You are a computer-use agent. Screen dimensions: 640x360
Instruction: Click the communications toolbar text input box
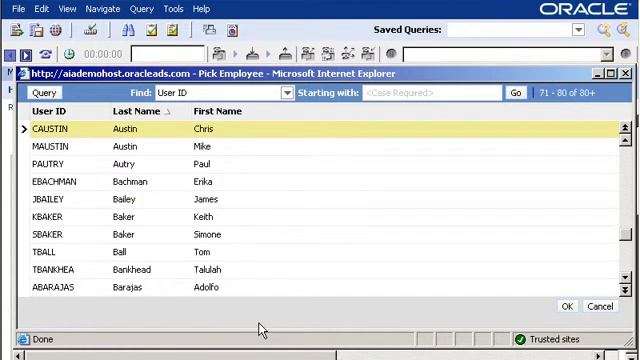tap(168, 54)
